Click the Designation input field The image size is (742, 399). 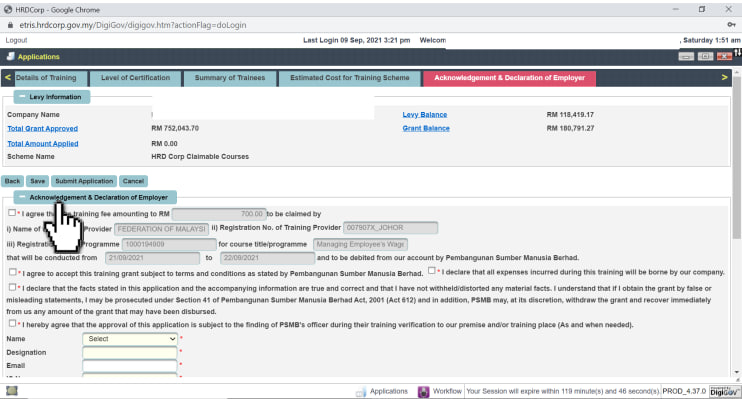click(130, 353)
